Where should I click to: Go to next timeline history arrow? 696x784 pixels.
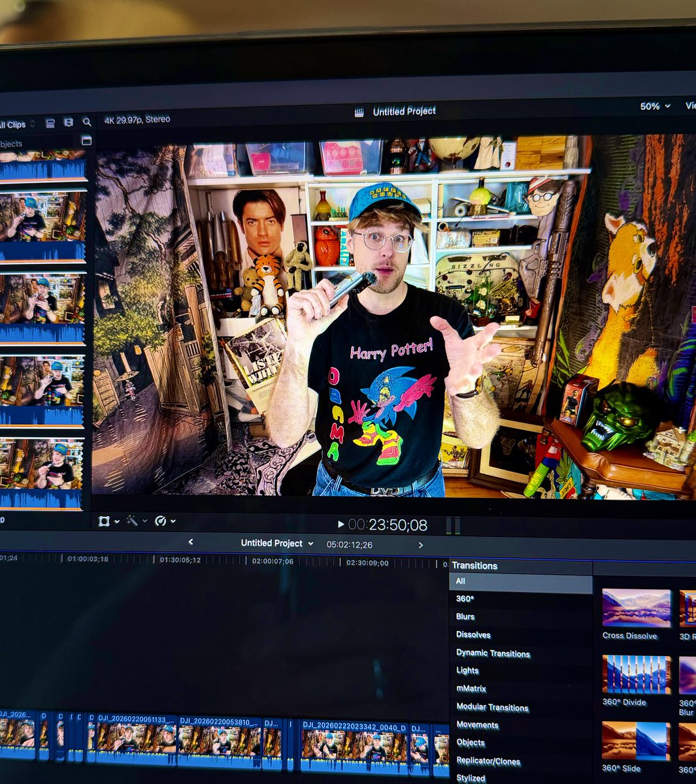pyautogui.click(x=420, y=545)
